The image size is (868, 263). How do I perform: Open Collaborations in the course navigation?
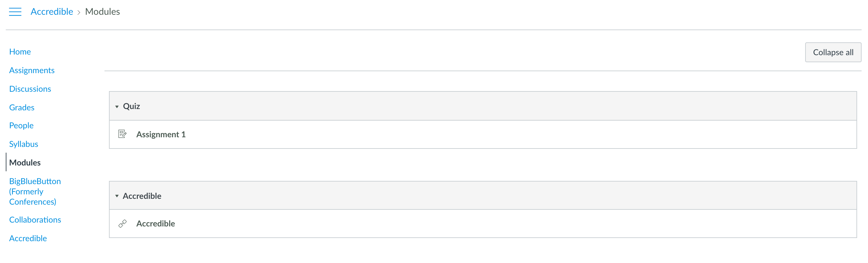click(x=35, y=219)
